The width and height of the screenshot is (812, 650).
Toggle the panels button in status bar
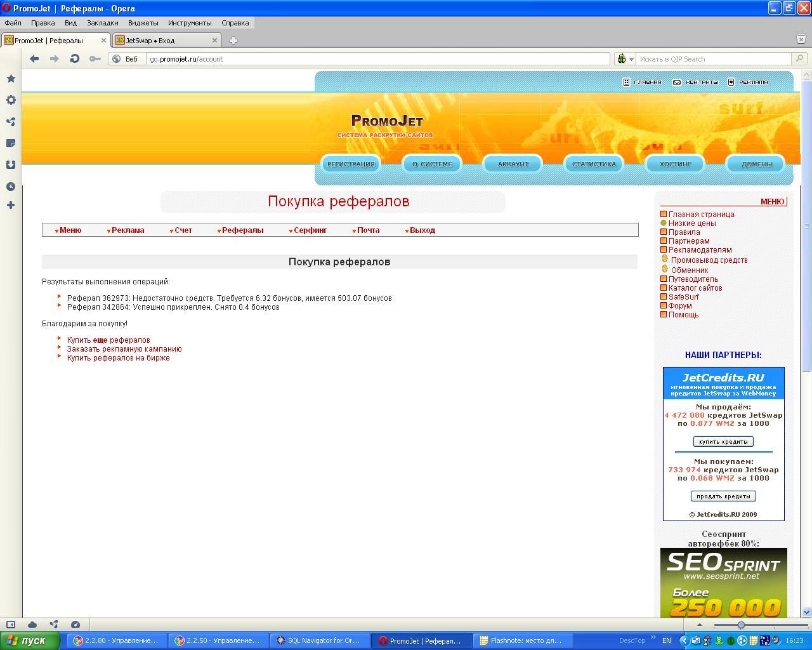(x=11, y=625)
